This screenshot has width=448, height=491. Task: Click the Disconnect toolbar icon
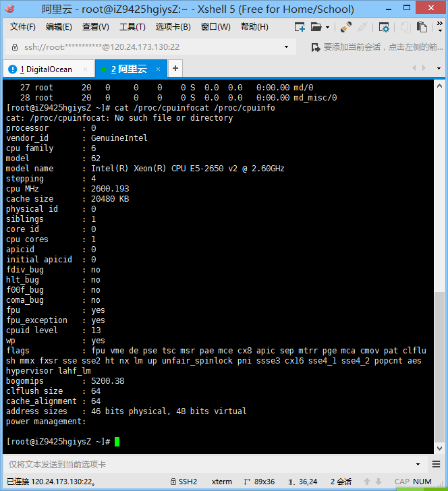(x=362, y=27)
